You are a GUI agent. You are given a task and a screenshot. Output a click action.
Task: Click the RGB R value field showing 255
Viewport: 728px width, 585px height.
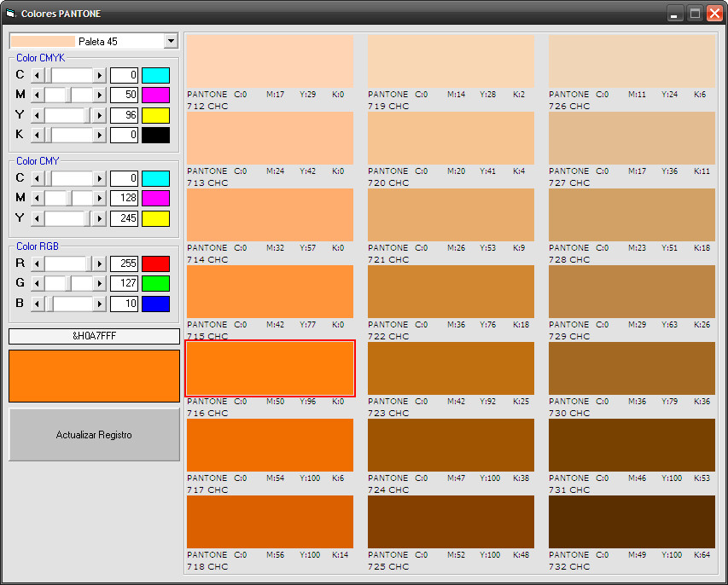[124, 264]
